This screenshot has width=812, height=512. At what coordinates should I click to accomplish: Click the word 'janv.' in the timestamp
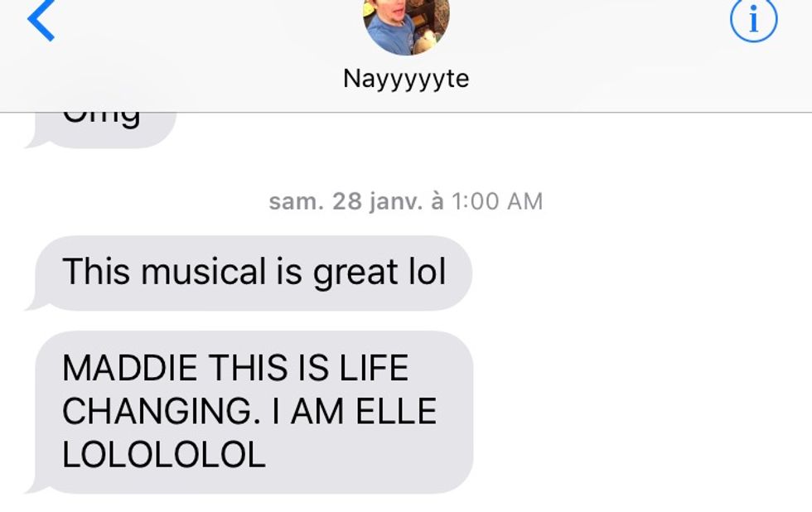(x=396, y=202)
